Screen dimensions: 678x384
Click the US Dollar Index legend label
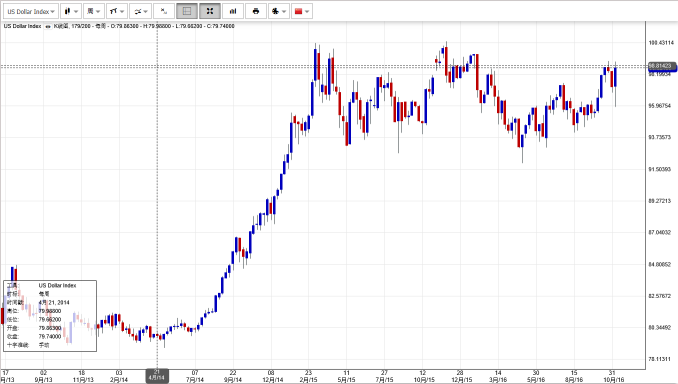pos(22,26)
